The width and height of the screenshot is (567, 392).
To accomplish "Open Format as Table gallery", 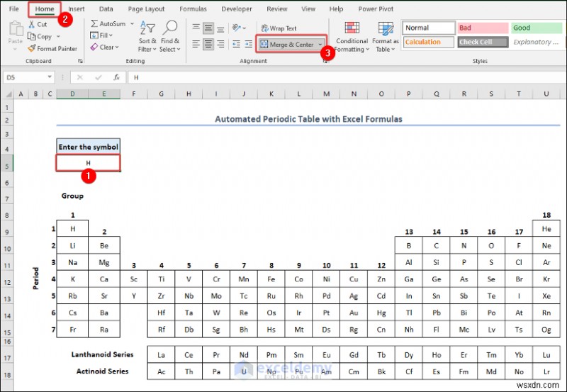I will [x=386, y=37].
